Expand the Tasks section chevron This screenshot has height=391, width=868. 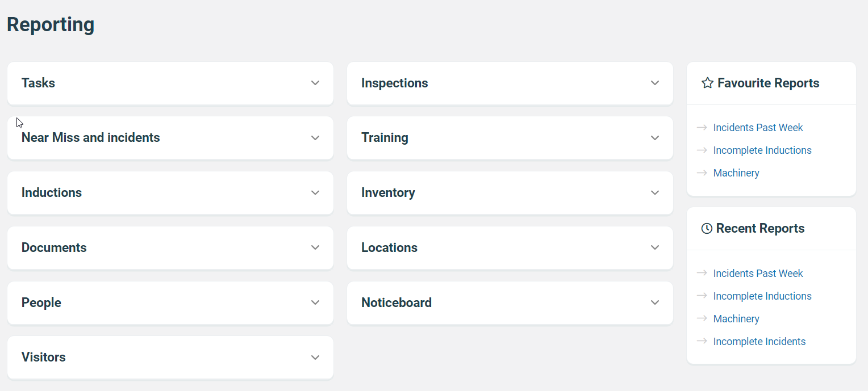click(315, 83)
